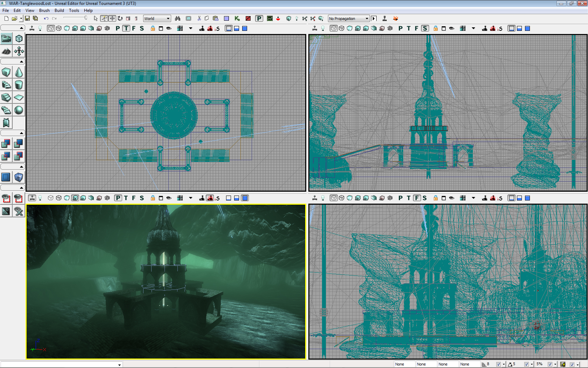This screenshot has height=368, width=588.
Task: Click the Show Selected Only eye icon
Action: (x=6, y=198)
